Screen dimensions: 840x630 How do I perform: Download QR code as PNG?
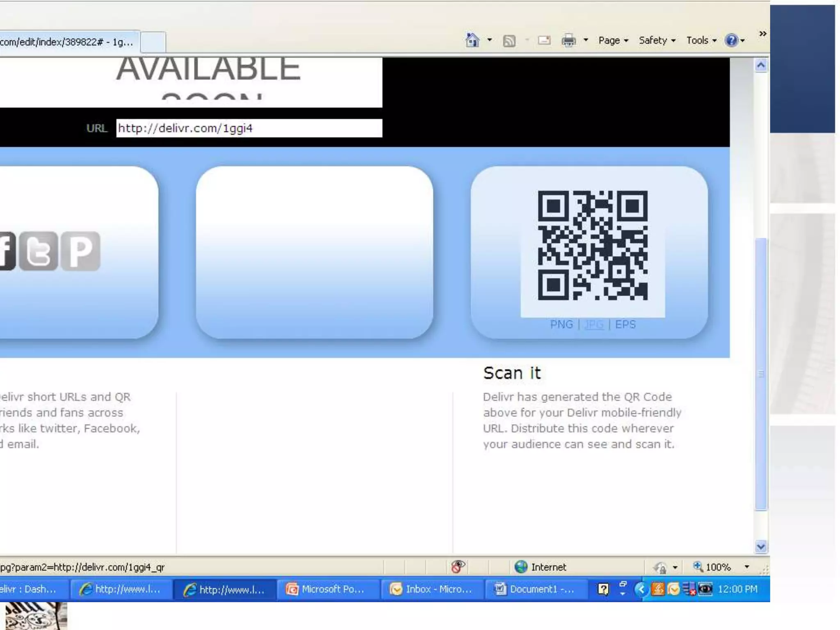tap(561, 325)
